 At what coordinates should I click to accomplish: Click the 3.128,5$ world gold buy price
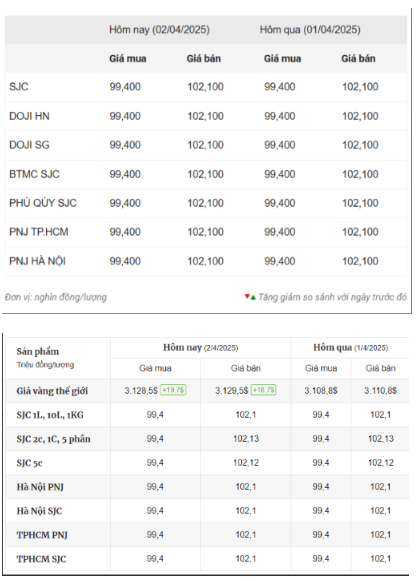(141, 390)
